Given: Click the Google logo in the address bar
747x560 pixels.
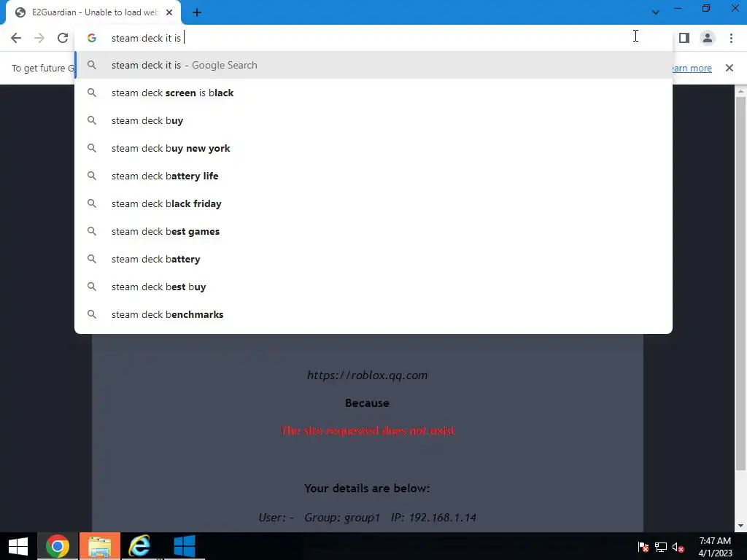Looking at the screenshot, I should tap(92, 38).
